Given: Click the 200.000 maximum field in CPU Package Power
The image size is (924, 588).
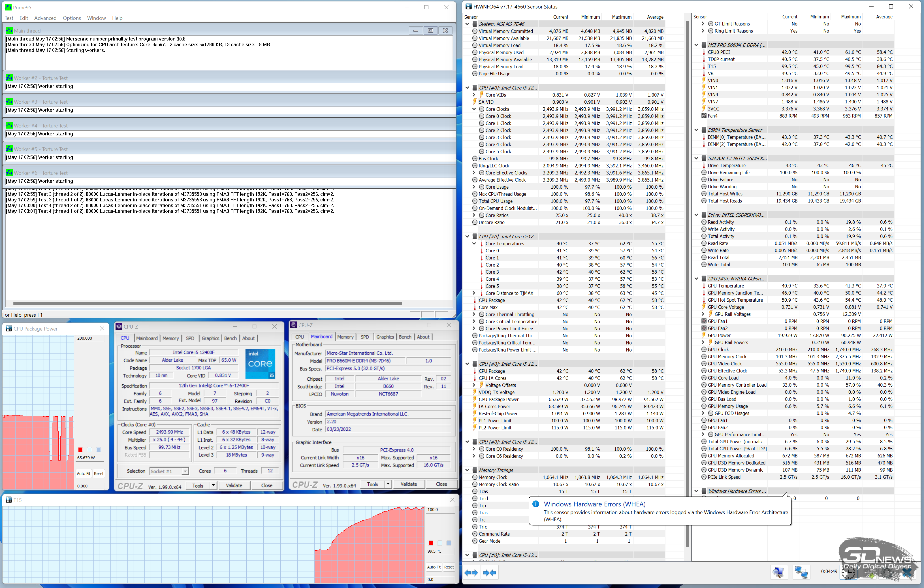Looking at the screenshot, I should click(90, 338).
